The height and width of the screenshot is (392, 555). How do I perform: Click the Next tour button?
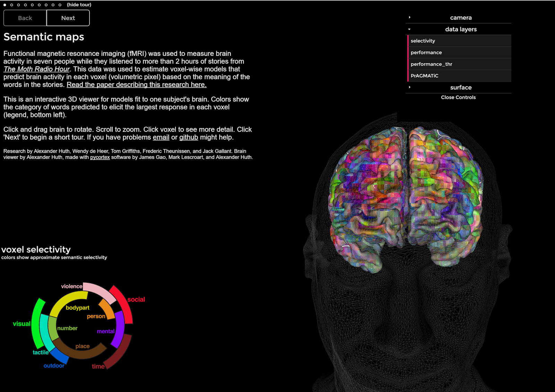tap(68, 18)
